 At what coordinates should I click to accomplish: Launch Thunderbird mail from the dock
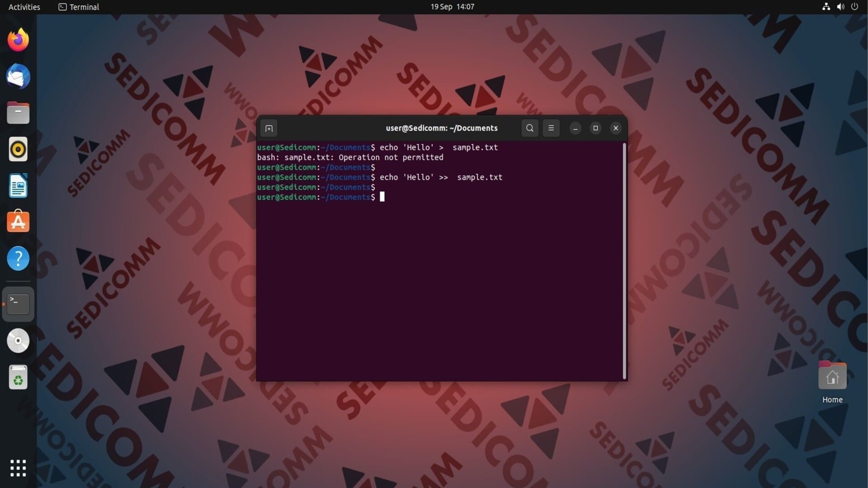(x=18, y=76)
